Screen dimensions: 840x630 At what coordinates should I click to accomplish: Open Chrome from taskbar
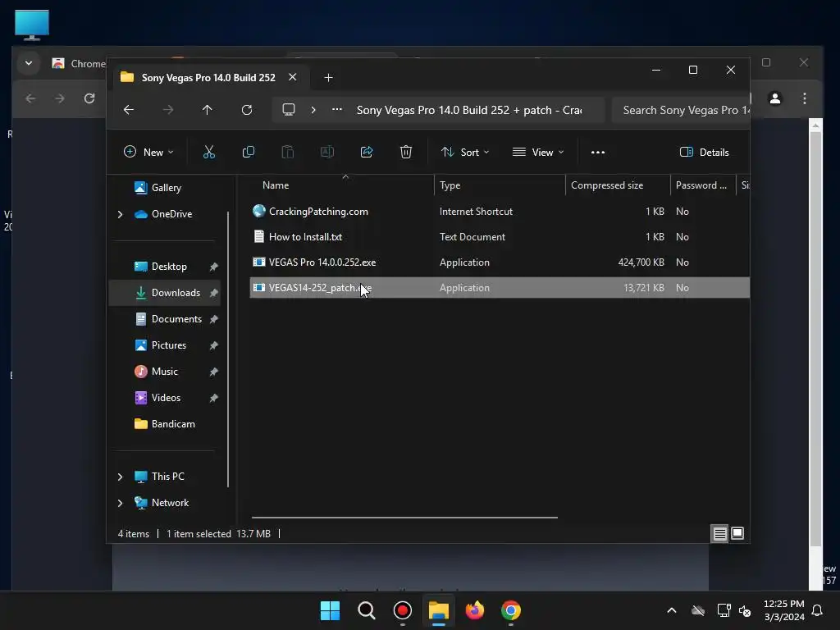(x=510, y=610)
